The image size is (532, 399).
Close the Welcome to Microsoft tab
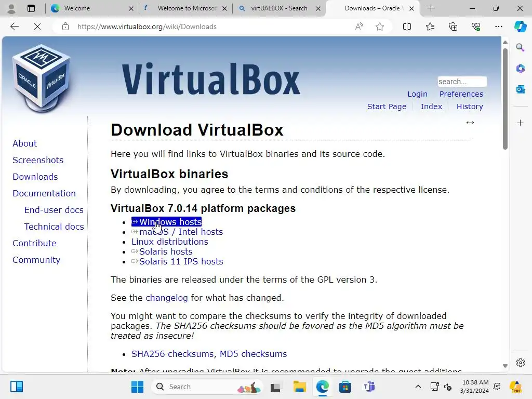coord(224,8)
